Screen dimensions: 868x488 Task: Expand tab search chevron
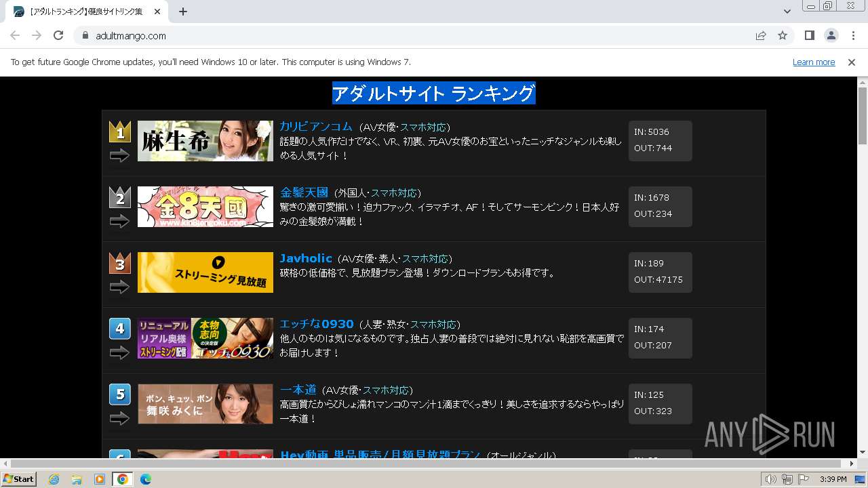pyautogui.click(x=787, y=12)
